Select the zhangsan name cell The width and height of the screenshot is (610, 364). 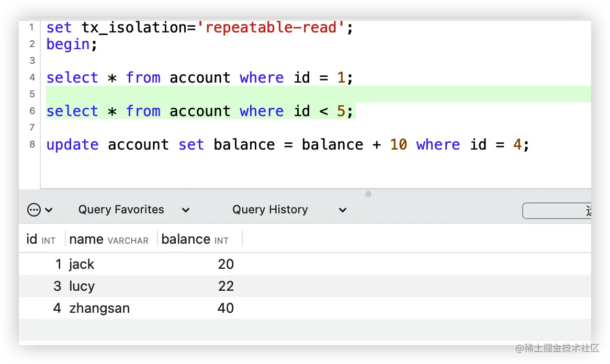pos(99,309)
